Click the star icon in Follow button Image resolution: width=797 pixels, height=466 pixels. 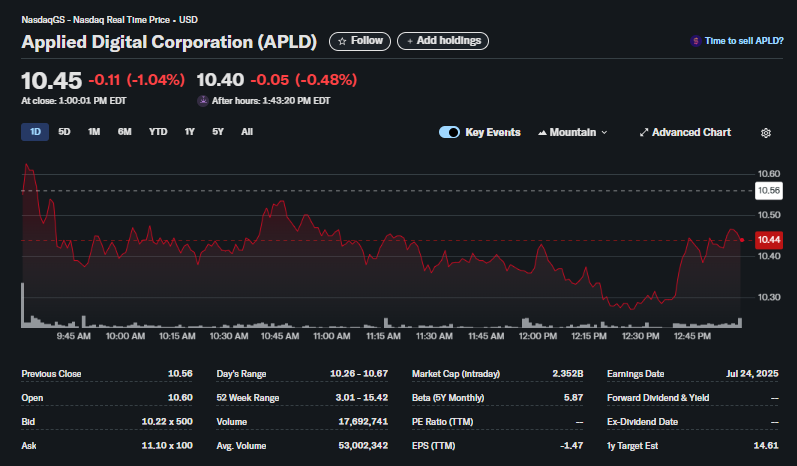tap(342, 41)
